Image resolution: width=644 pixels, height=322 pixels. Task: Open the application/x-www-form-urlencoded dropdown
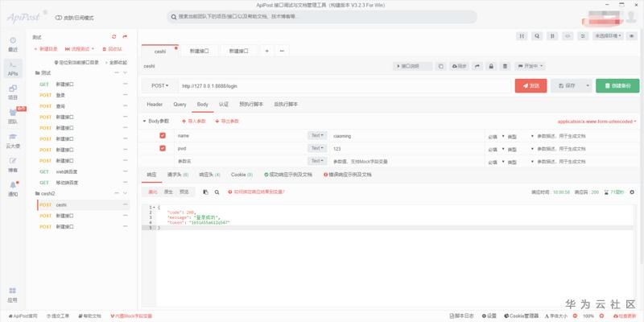point(597,122)
